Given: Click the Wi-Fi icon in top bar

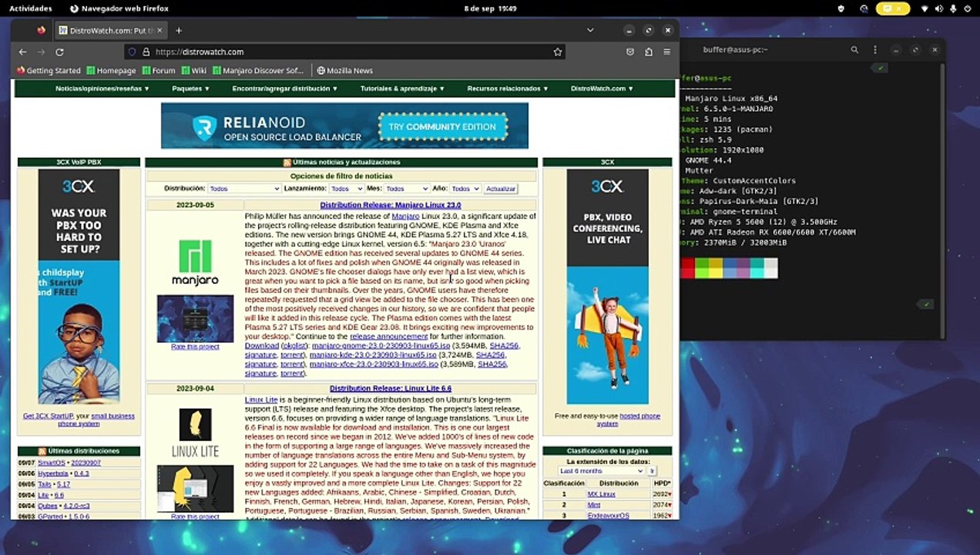Looking at the screenshot, I should (925, 8).
